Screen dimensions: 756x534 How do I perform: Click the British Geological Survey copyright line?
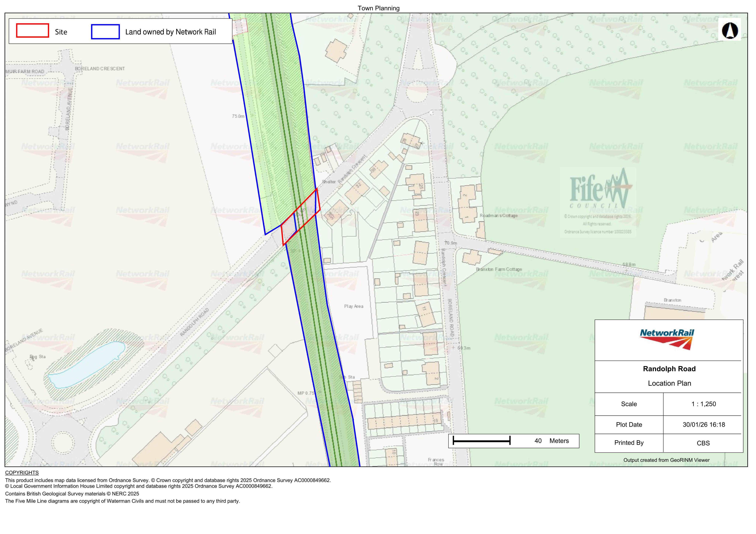[x=72, y=494]
